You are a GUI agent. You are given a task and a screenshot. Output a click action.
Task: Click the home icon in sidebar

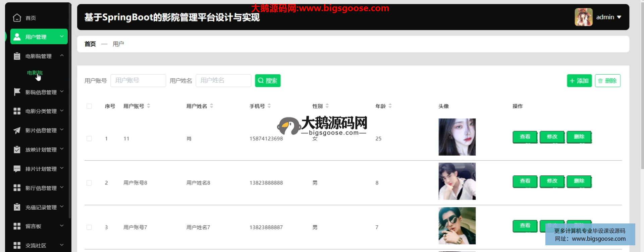(x=17, y=18)
